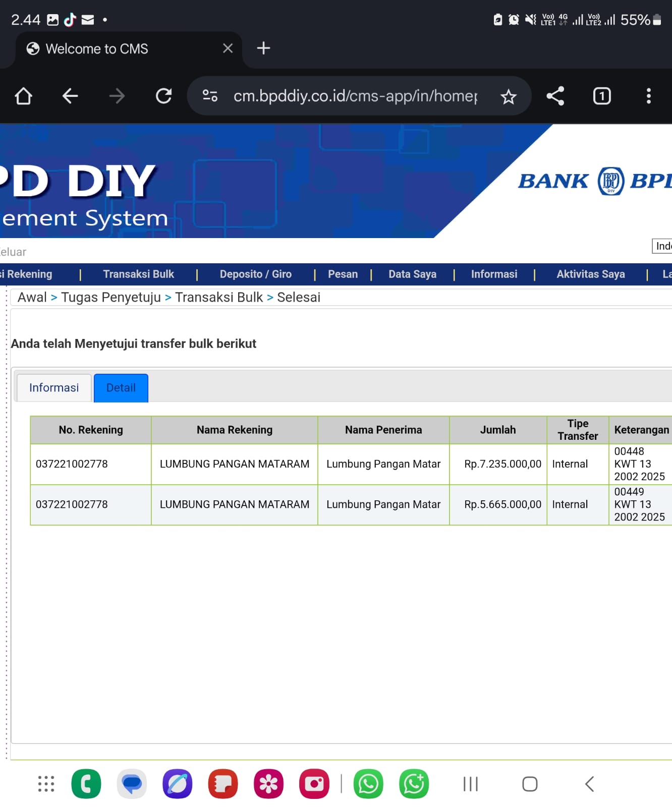The width and height of the screenshot is (672, 807).
Task: Open the Deposito / Giro menu
Action: (256, 274)
